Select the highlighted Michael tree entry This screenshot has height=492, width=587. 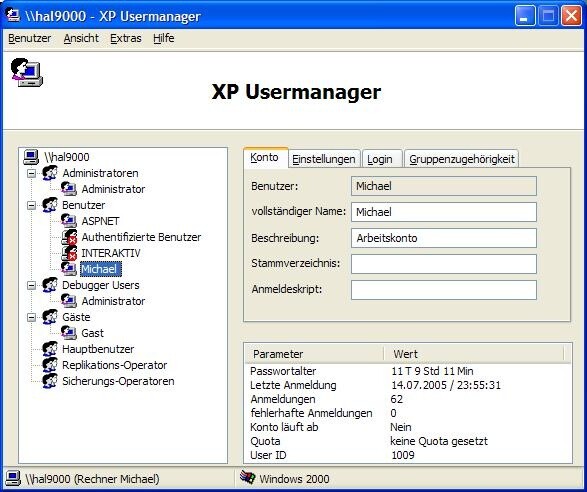coord(101,269)
